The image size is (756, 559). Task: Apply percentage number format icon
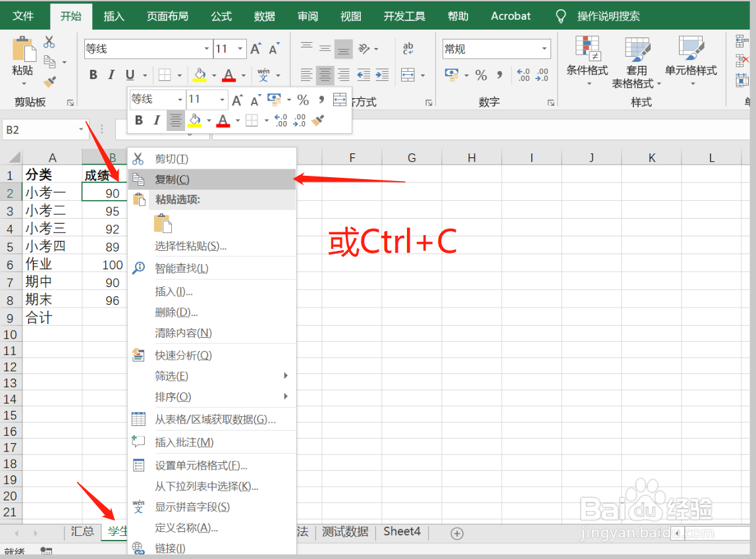481,75
